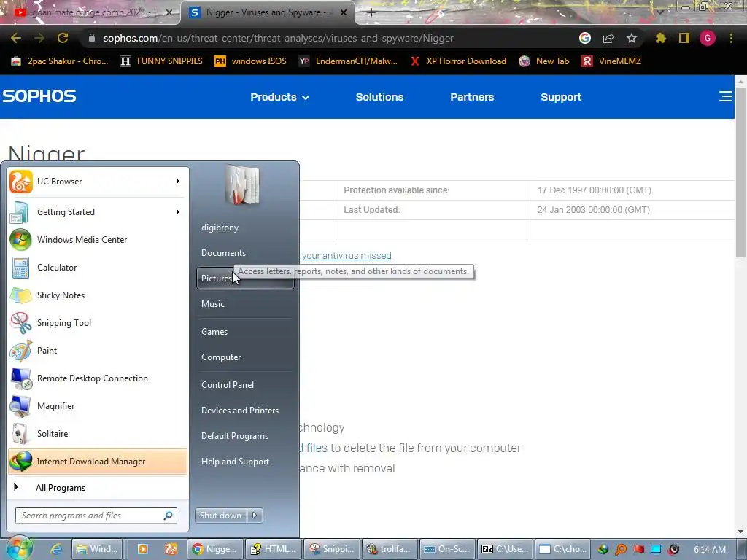Open Internet Explorer from the taskbar
747x560 pixels.
pyautogui.click(x=55, y=549)
